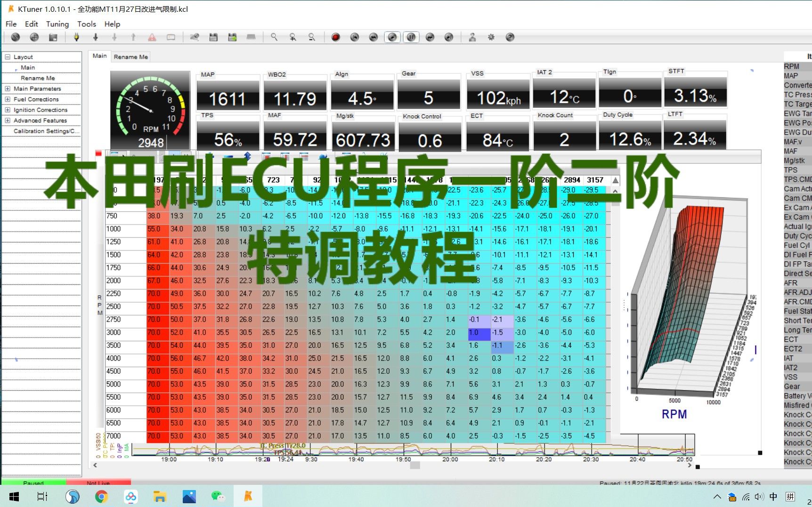Click the datalog scrollbar left arrow

(x=95, y=465)
